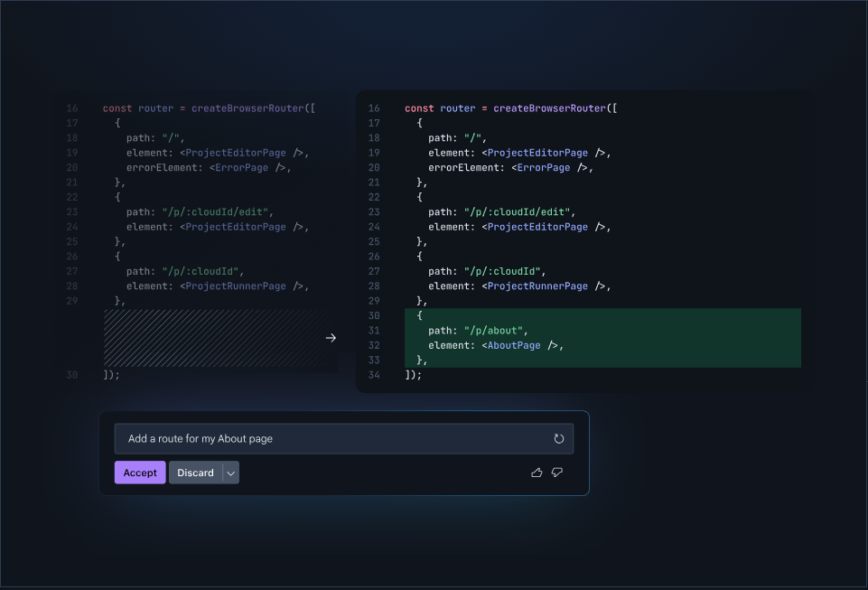
Task: Click ProjectRunnerPage in the left pane
Action: click(x=236, y=286)
